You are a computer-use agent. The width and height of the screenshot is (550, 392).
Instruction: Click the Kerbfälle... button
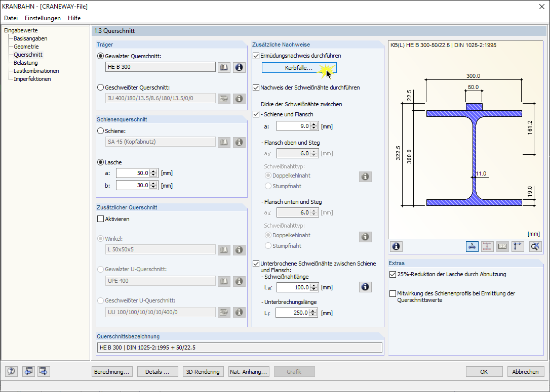point(299,68)
